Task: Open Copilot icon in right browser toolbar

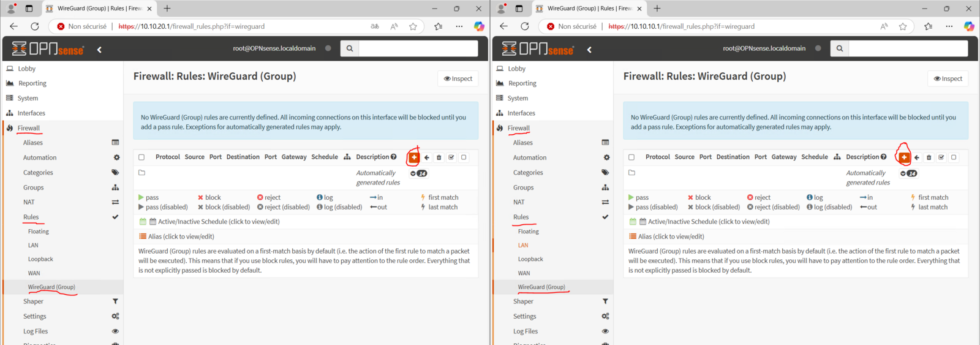Action: click(968, 26)
